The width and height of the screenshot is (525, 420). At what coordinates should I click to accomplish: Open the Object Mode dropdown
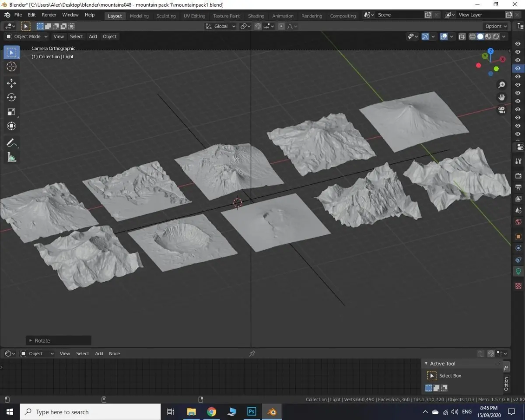[x=27, y=37]
